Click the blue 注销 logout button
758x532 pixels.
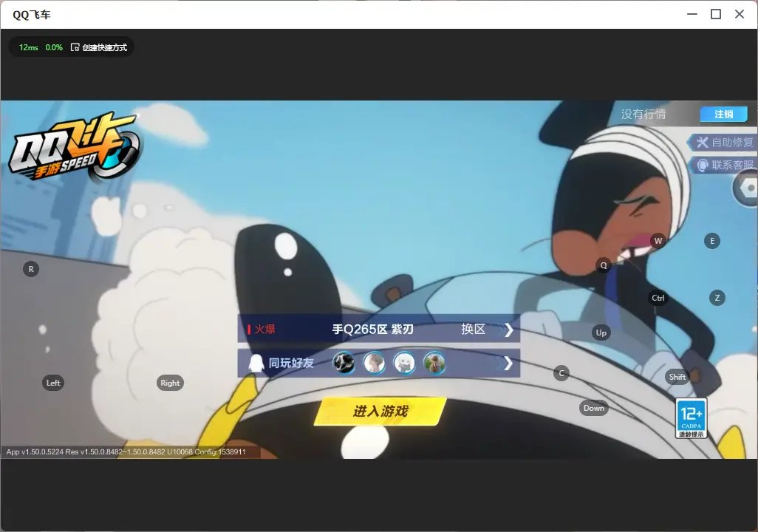724,114
